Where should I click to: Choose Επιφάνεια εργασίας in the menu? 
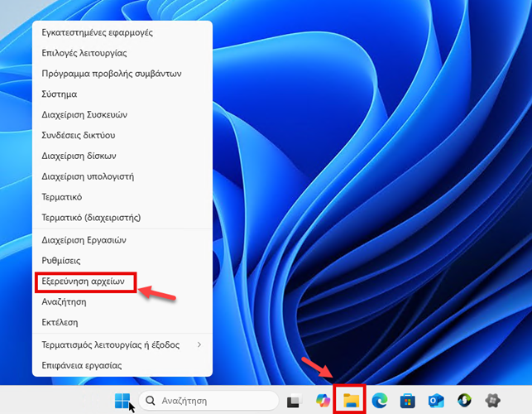[122, 365]
